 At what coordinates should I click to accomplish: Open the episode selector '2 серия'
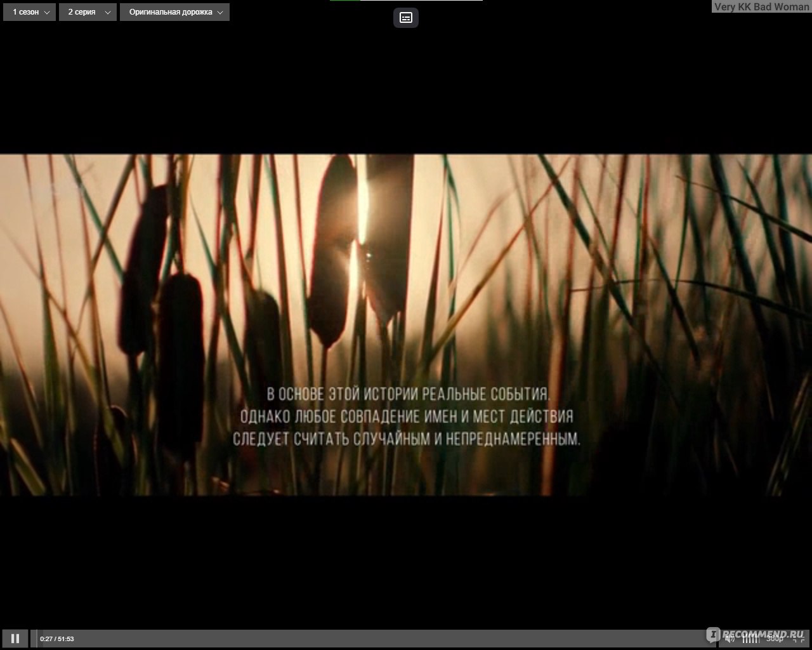88,12
